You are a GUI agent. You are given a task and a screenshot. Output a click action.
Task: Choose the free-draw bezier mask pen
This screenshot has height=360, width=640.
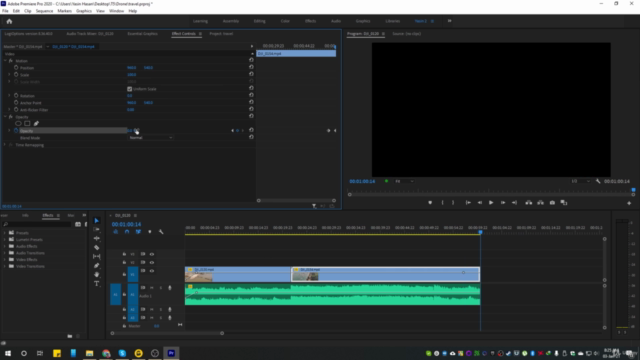click(36, 123)
